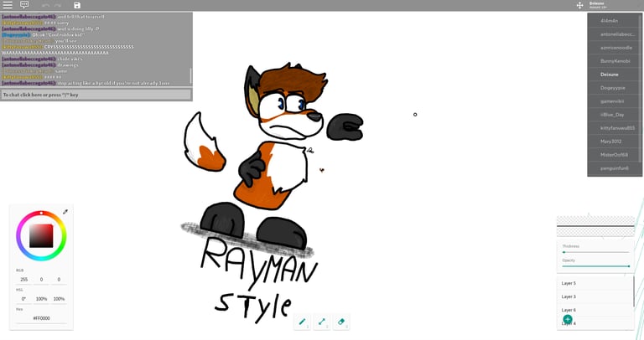Save the drawing with the disk icon
The width and height of the screenshot is (644, 340).
point(77,5)
